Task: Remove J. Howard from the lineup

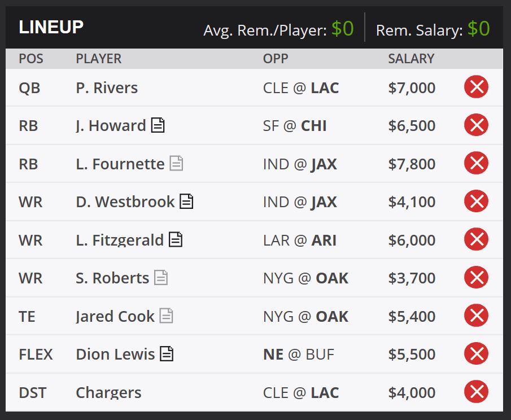Action: point(476,125)
